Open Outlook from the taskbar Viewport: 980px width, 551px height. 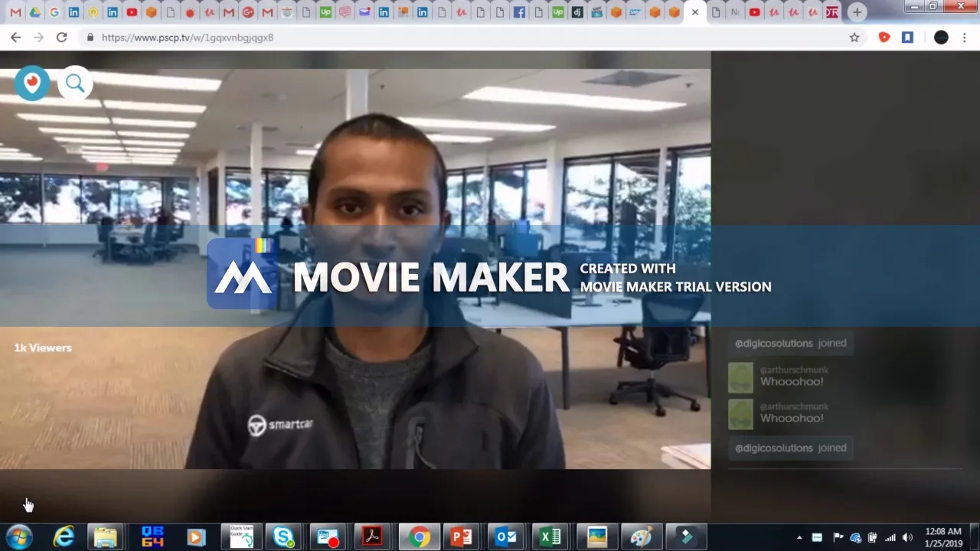tap(506, 537)
